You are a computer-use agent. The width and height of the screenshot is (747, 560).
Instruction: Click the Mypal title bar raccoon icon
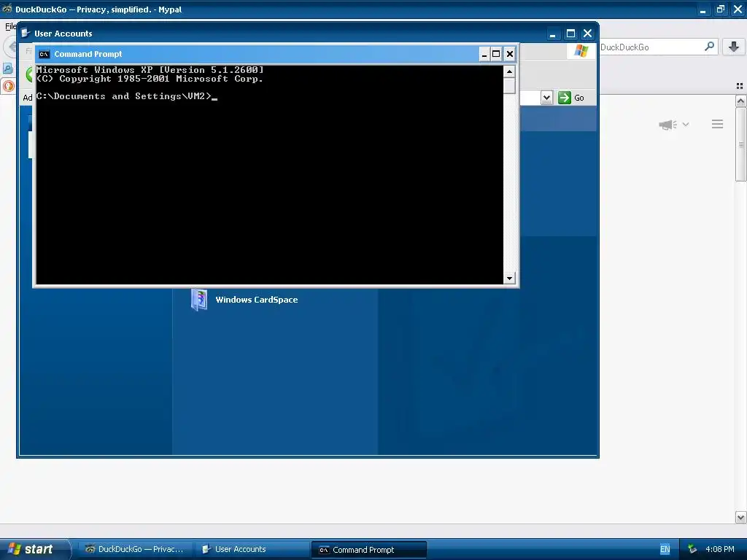click(x=7, y=9)
